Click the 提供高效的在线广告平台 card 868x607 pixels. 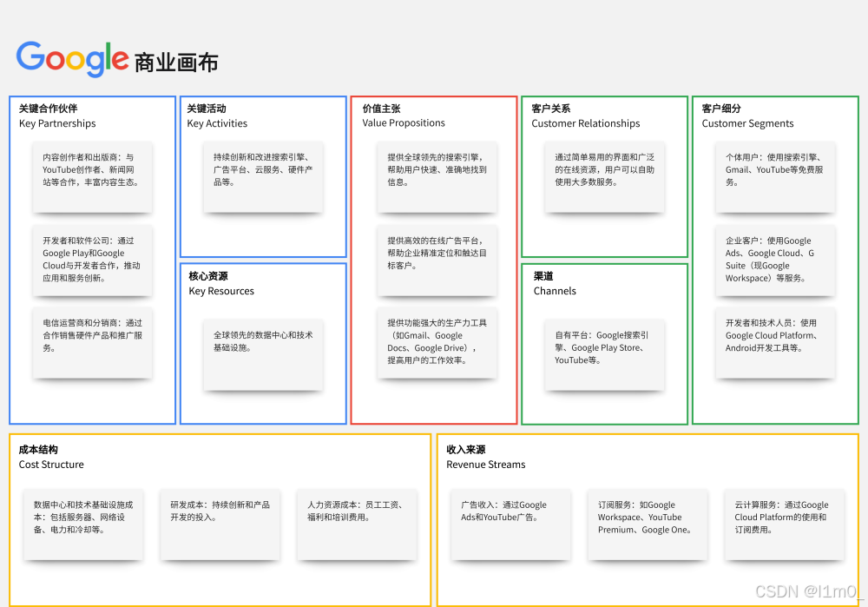437,261
